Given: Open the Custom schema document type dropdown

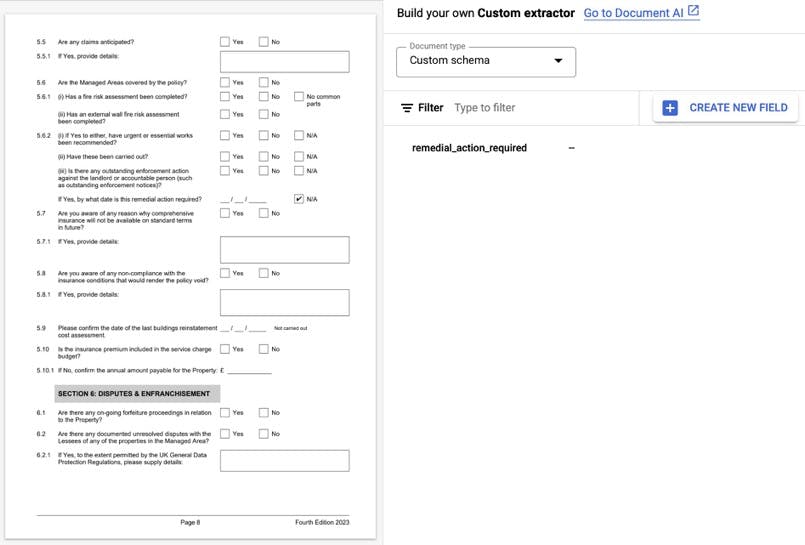Looking at the screenshot, I should 486,62.
